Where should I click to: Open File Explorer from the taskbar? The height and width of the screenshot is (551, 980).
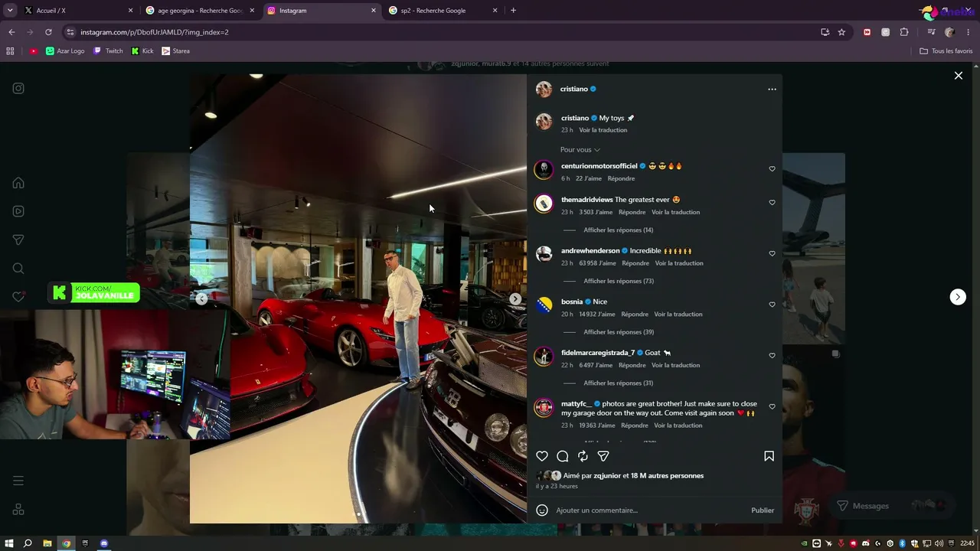(47, 543)
